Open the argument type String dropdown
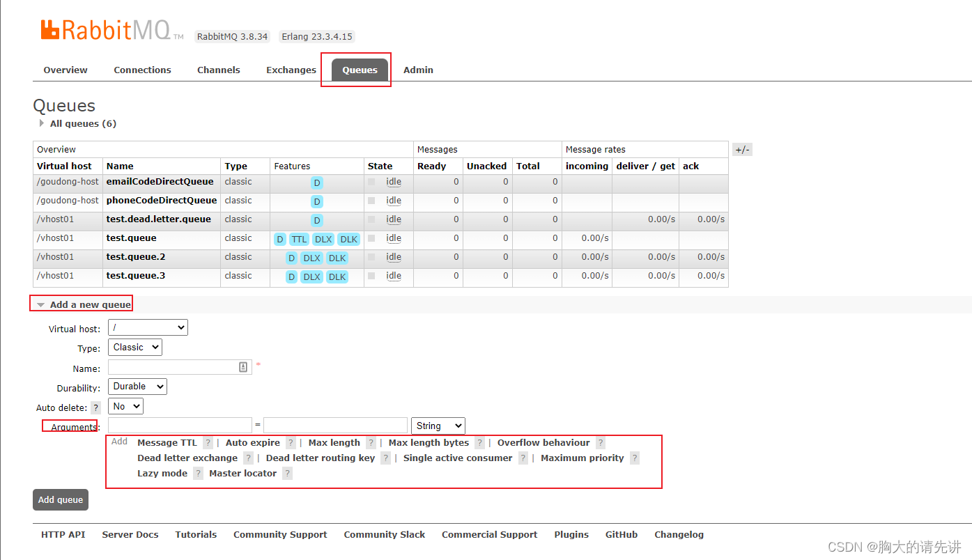Screen dimensions: 972x560 438,426
